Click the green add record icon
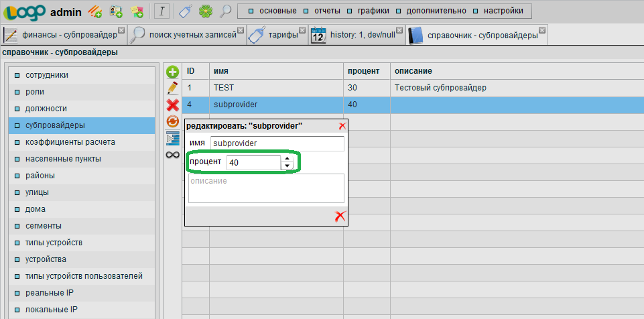644x319 pixels. pos(172,72)
